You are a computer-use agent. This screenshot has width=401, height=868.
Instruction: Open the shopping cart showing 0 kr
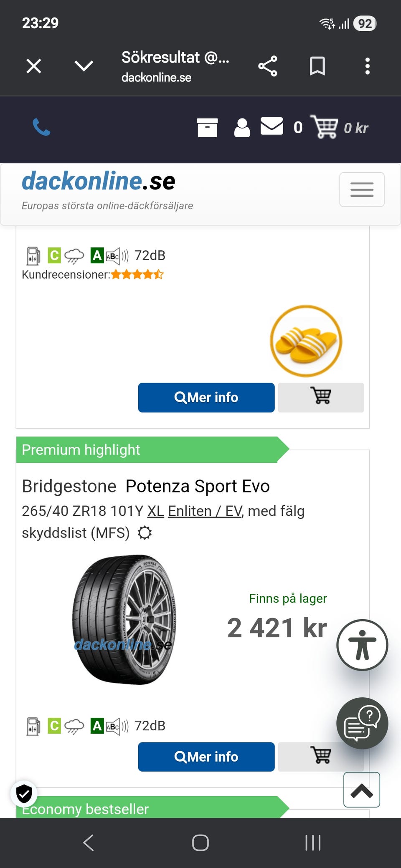(324, 127)
